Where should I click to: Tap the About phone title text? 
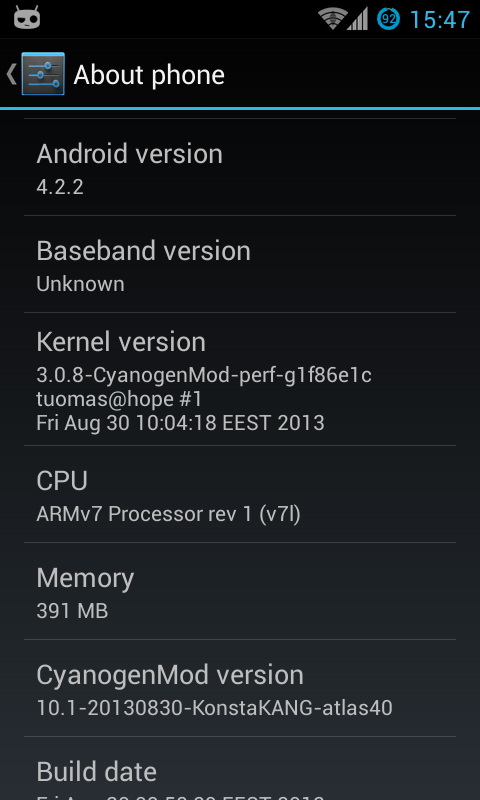[149, 75]
